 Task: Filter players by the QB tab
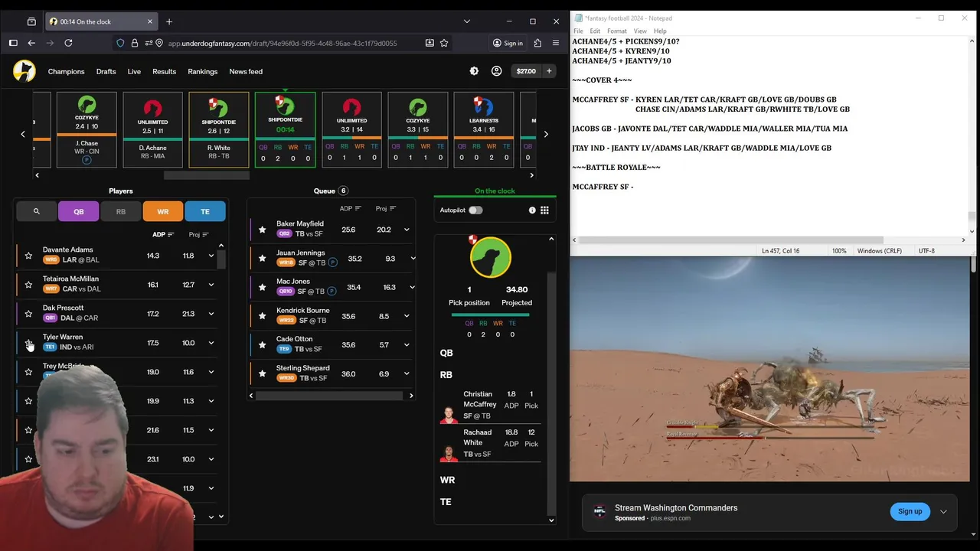(x=78, y=211)
